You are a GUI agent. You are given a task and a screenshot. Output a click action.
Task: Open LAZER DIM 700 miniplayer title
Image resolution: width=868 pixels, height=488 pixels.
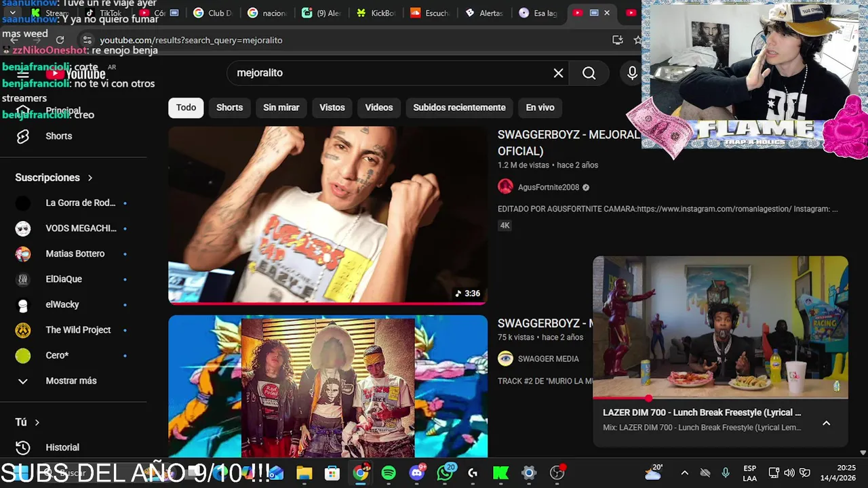(702, 412)
